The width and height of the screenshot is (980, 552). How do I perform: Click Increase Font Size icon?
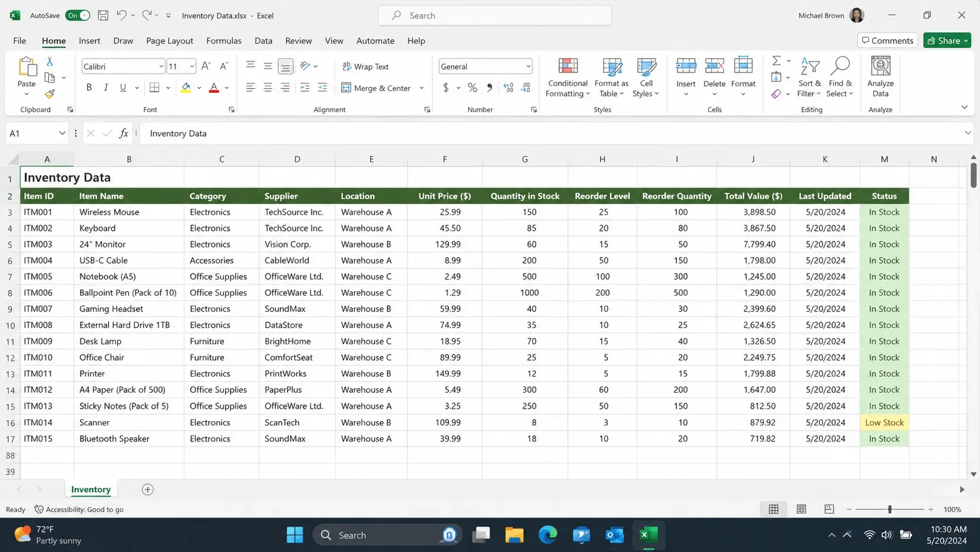point(206,66)
